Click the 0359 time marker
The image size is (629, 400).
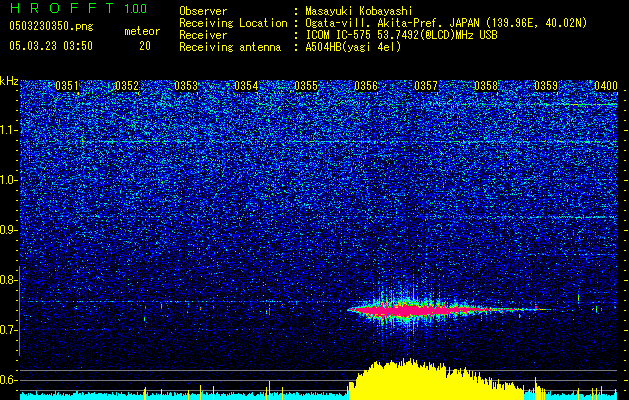(546, 86)
